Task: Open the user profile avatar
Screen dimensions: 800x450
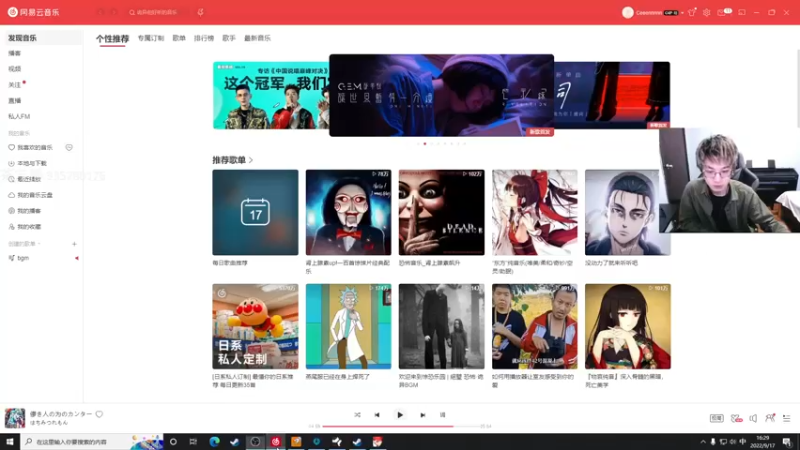Action: coord(628,12)
